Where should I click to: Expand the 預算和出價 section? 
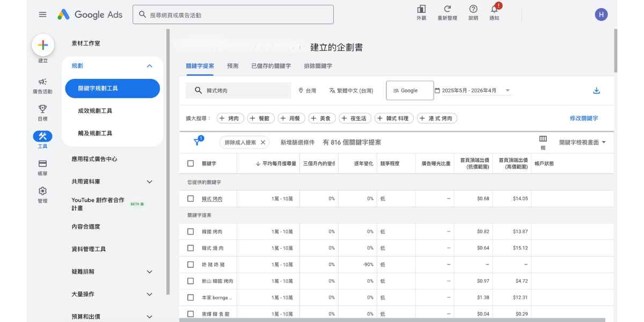tap(149, 317)
